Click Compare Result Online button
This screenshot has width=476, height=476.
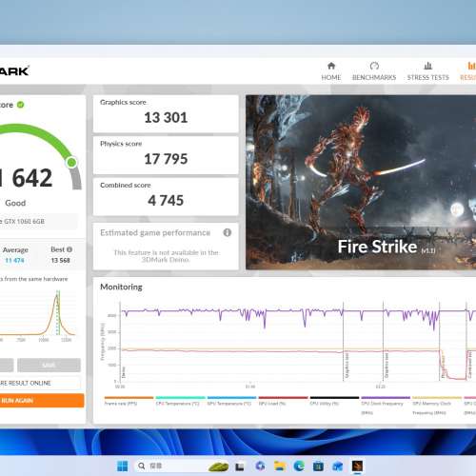point(40,383)
